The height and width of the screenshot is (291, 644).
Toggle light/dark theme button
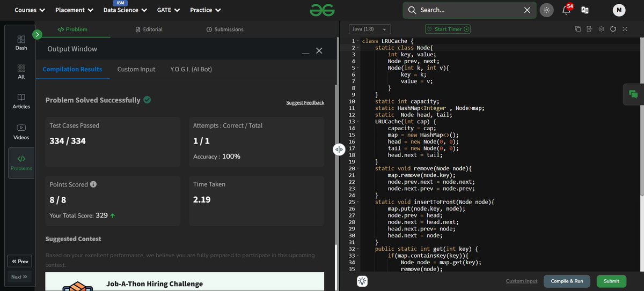coord(547,10)
